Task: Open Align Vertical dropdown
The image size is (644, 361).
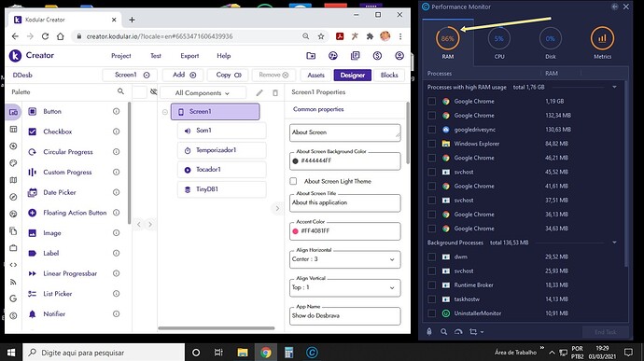Action: pyautogui.click(x=345, y=287)
